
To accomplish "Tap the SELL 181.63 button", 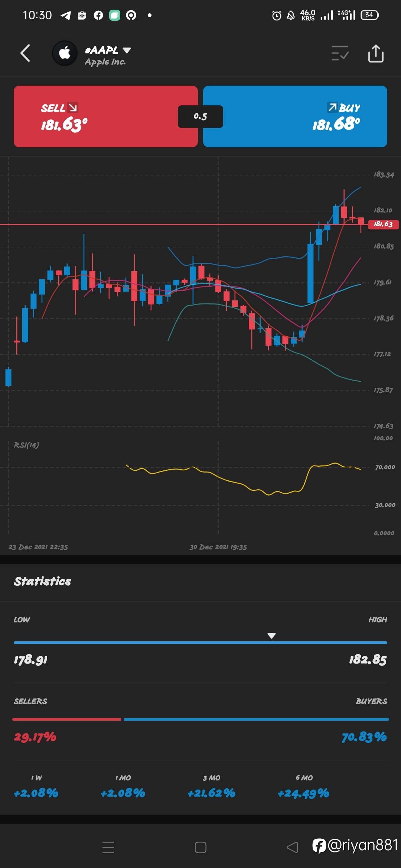I will tap(106, 116).
